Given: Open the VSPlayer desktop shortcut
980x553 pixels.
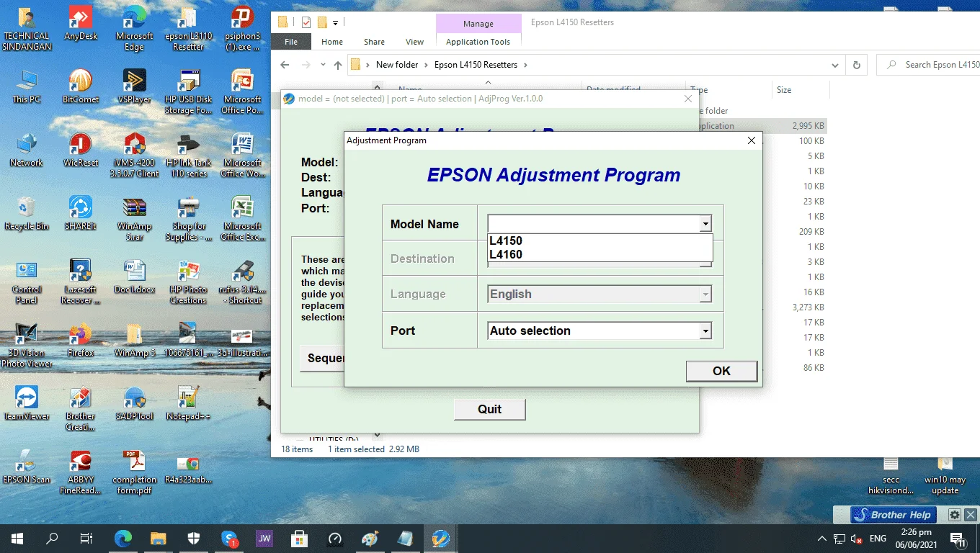Looking at the screenshot, I should point(134,87).
